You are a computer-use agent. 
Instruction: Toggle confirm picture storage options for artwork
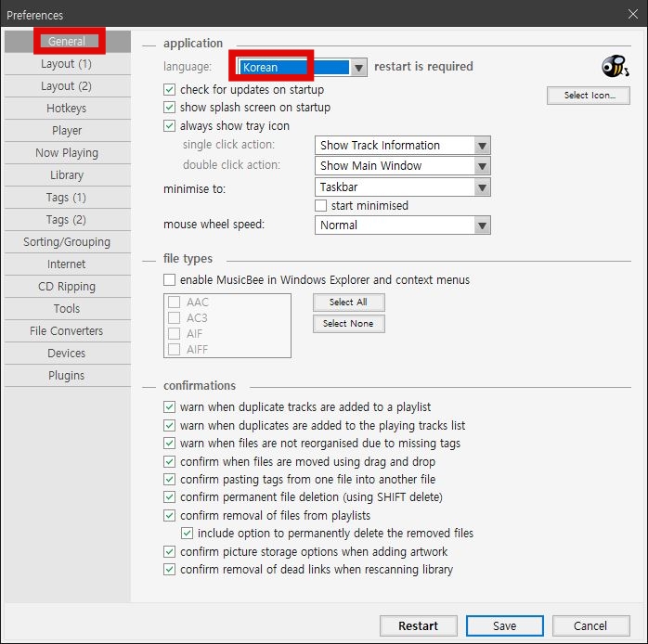170,551
